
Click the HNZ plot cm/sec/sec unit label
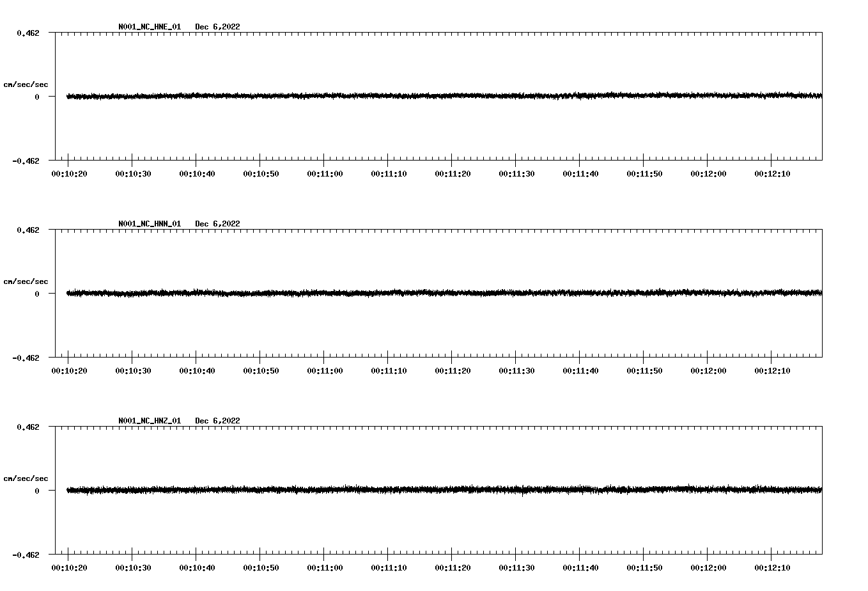26,478
